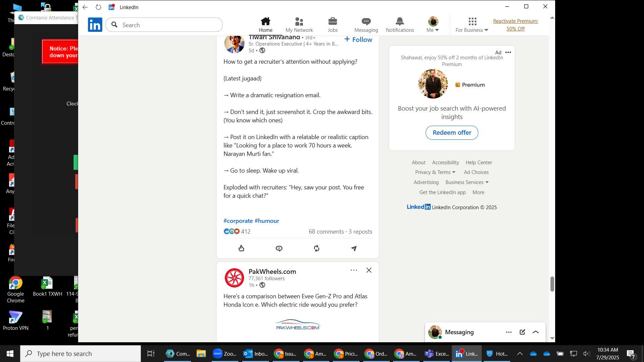Screen dimensions: 644x362
Task: Compose a new message icon
Action: 522,332
